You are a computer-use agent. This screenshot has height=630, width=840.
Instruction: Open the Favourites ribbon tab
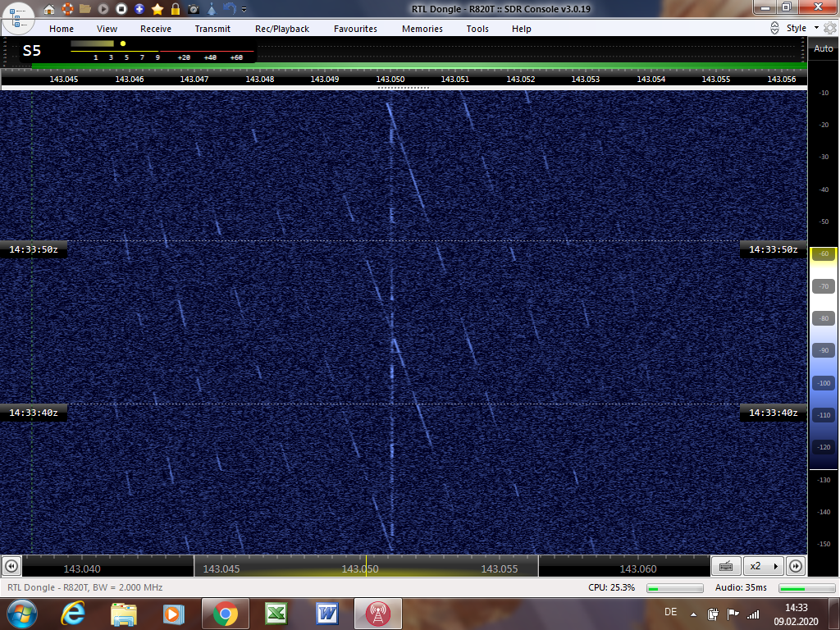tap(355, 29)
